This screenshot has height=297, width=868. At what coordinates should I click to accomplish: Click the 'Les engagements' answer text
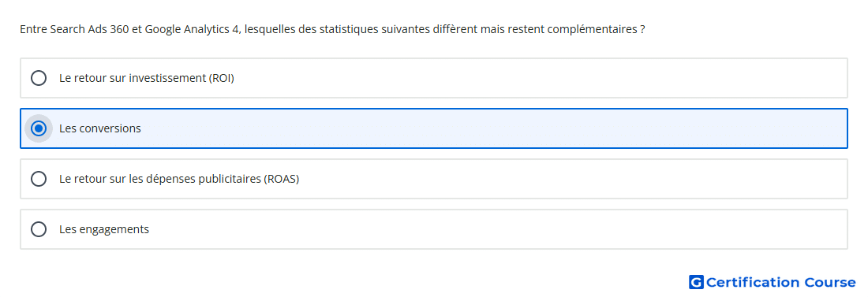(104, 229)
